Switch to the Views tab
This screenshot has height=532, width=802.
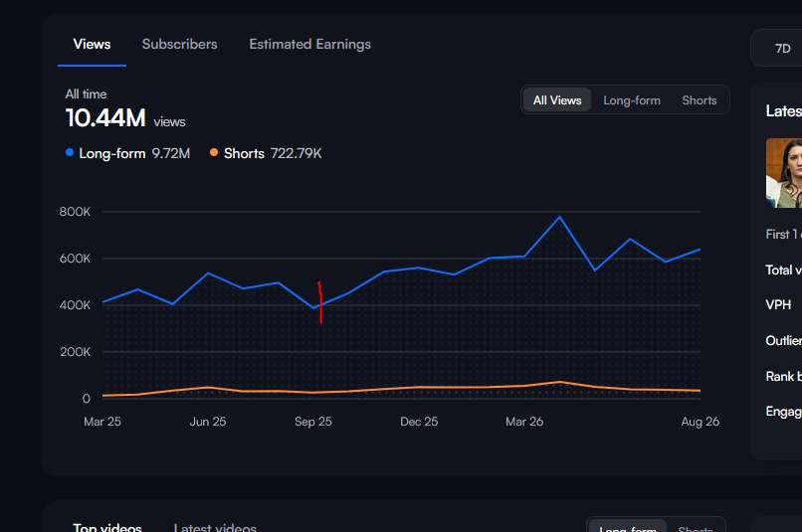point(92,45)
